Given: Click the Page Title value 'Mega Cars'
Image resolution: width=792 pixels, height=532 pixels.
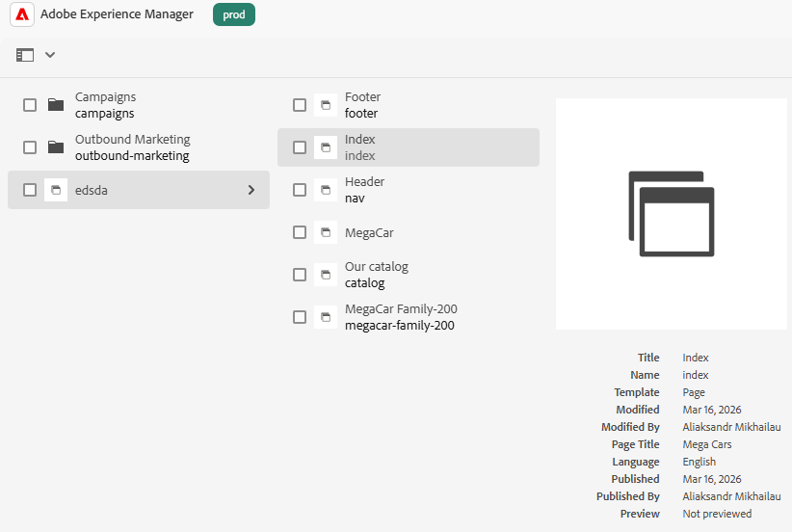Looking at the screenshot, I should pyautogui.click(x=706, y=444).
